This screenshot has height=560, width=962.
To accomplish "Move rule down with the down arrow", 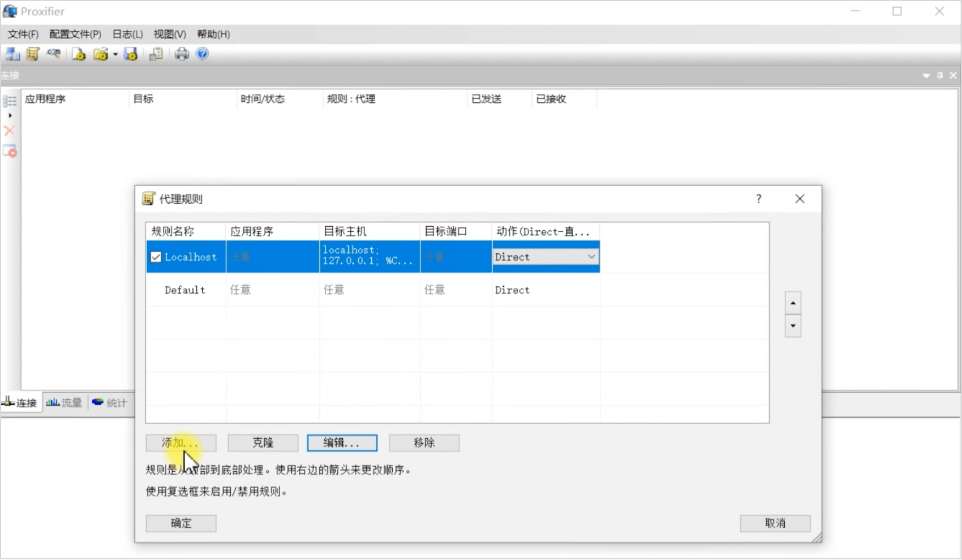I will point(793,326).
